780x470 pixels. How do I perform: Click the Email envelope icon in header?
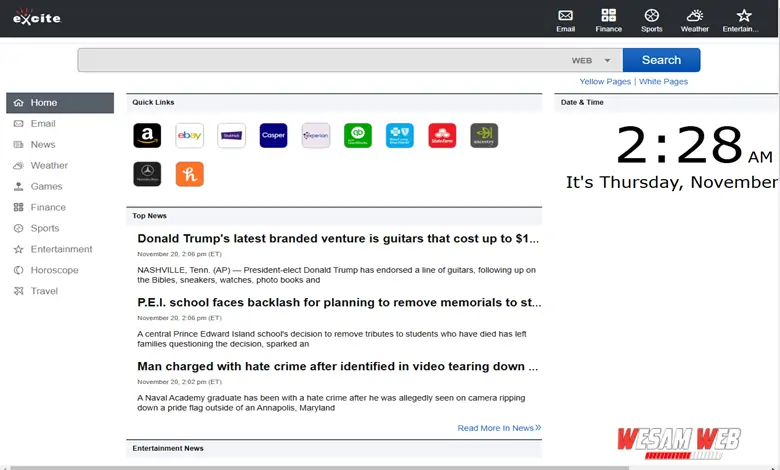[x=566, y=16]
